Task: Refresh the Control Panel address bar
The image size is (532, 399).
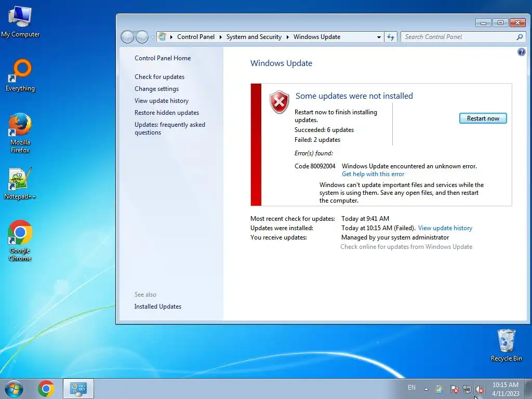Action: coord(391,37)
